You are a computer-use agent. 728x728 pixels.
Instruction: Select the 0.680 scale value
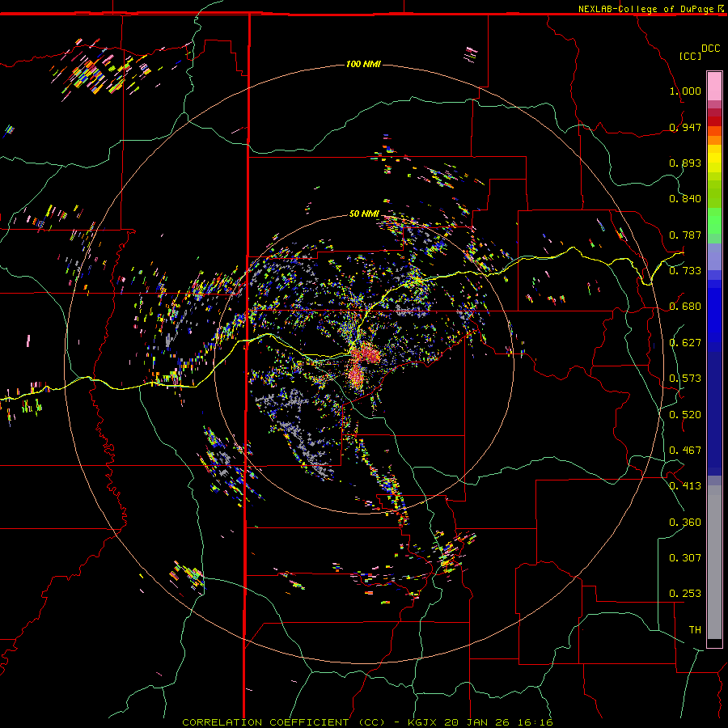[x=685, y=307]
